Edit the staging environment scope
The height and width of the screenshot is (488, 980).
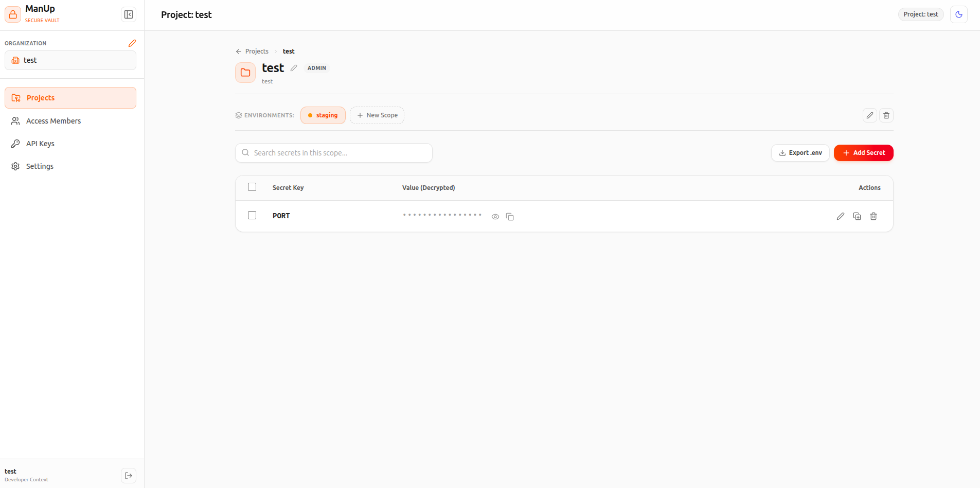click(x=870, y=115)
